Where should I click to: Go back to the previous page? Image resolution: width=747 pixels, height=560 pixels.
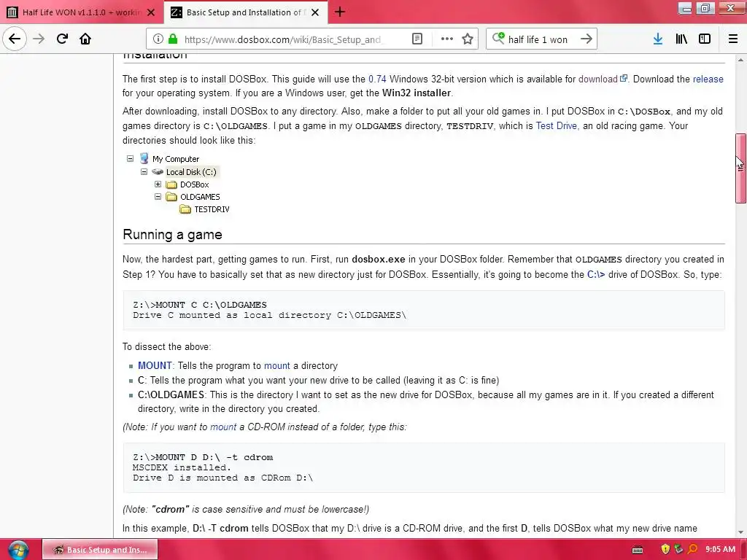15,39
